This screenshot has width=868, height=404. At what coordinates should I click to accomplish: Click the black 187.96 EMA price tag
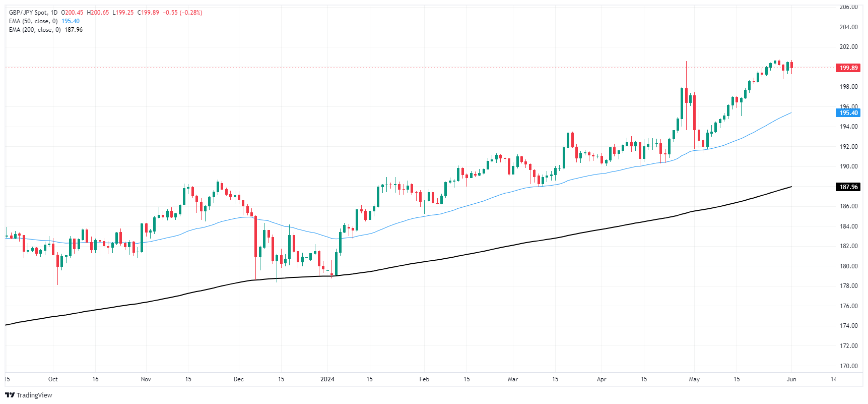click(848, 187)
